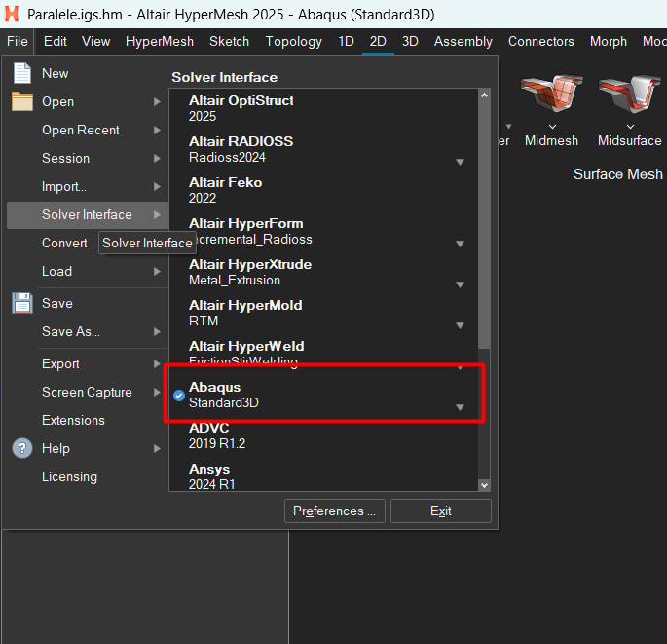Select Altair HyperMold RTM solver

pos(323,313)
